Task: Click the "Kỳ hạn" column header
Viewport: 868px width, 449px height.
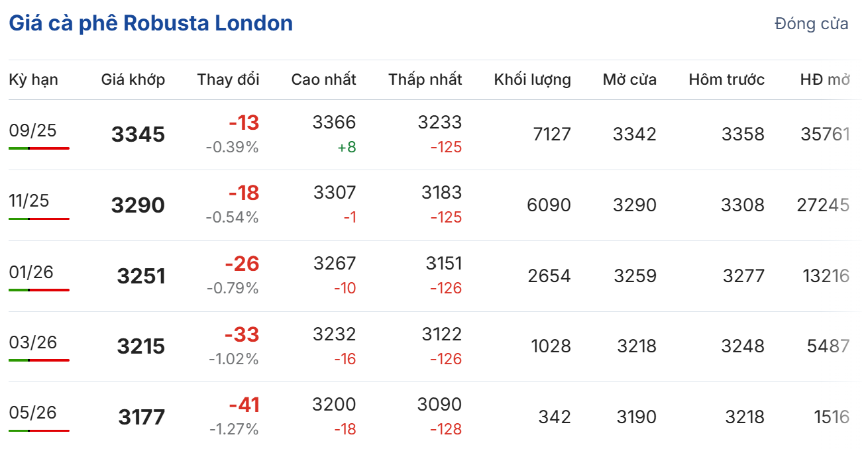Action: pyautogui.click(x=33, y=80)
